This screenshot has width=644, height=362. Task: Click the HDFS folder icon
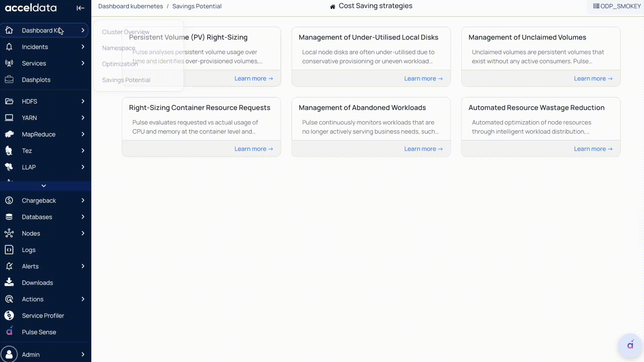9,101
